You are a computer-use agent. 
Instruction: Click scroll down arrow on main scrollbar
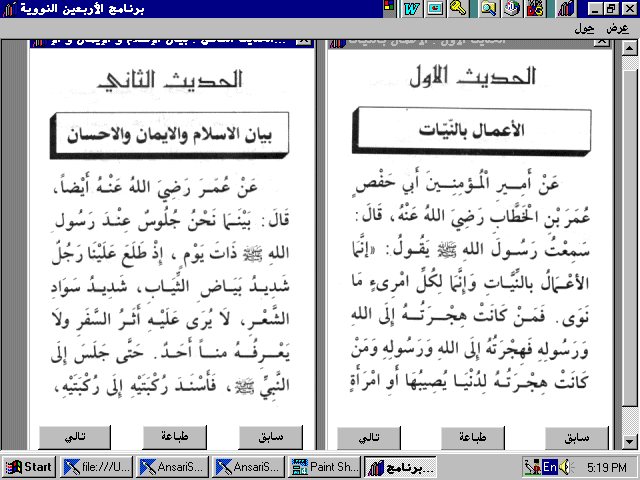629,441
